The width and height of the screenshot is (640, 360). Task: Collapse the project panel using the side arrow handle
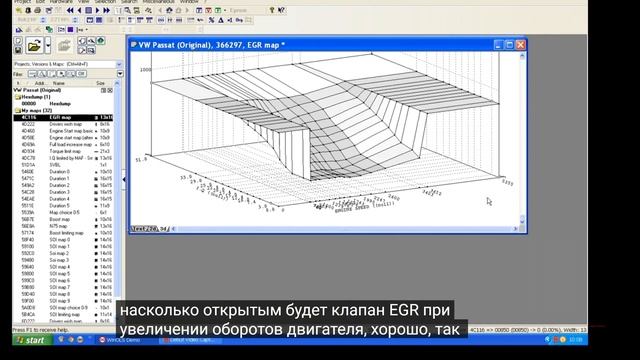click(124, 179)
